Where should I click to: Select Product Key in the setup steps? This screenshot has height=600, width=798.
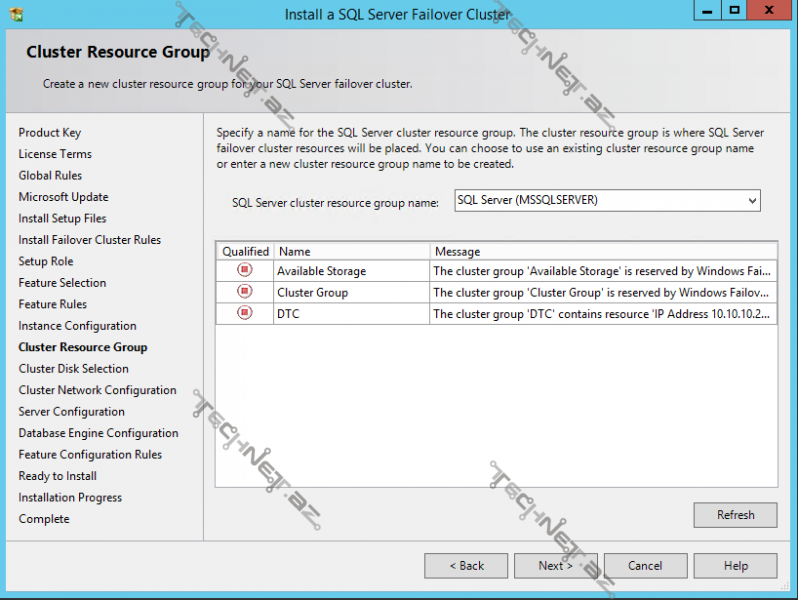pos(50,133)
